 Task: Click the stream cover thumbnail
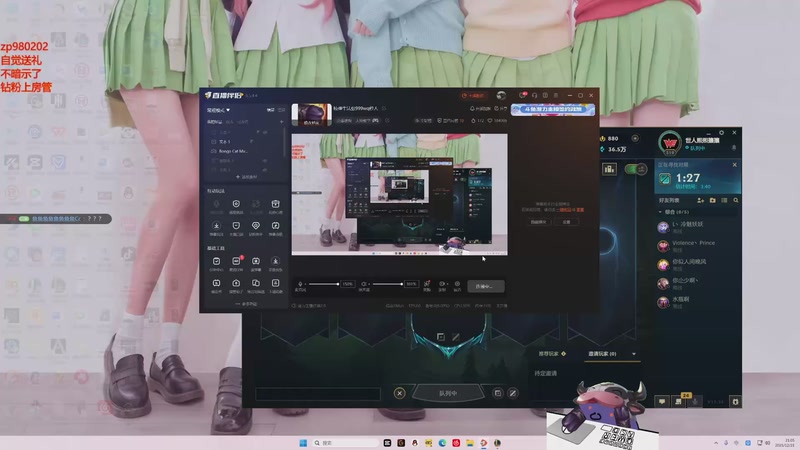pos(311,114)
